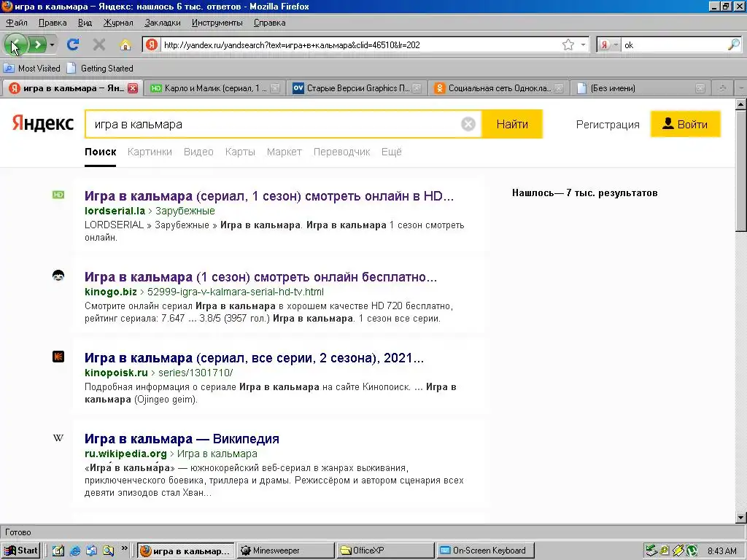Clear the search query with the X icon
Screen dimensions: 747x560
pos(468,124)
